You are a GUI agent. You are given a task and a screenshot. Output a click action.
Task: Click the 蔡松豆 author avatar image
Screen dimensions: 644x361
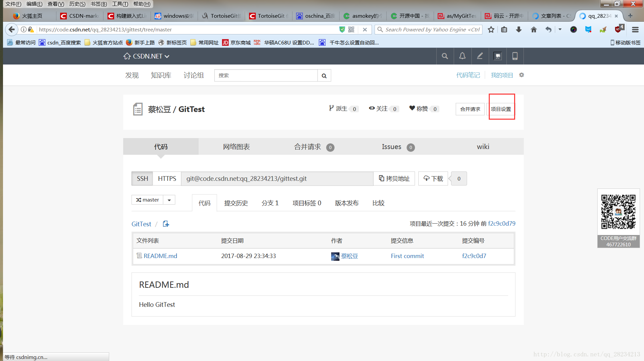point(335,256)
